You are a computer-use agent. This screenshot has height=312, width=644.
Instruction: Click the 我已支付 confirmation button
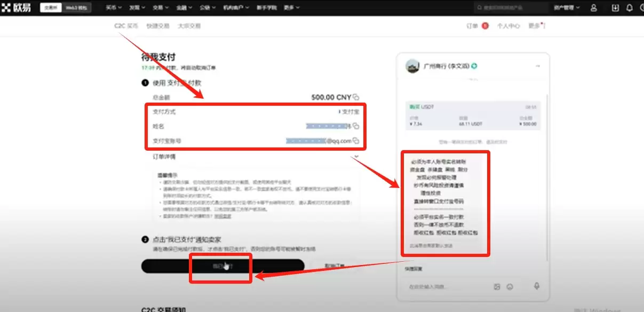(220, 266)
